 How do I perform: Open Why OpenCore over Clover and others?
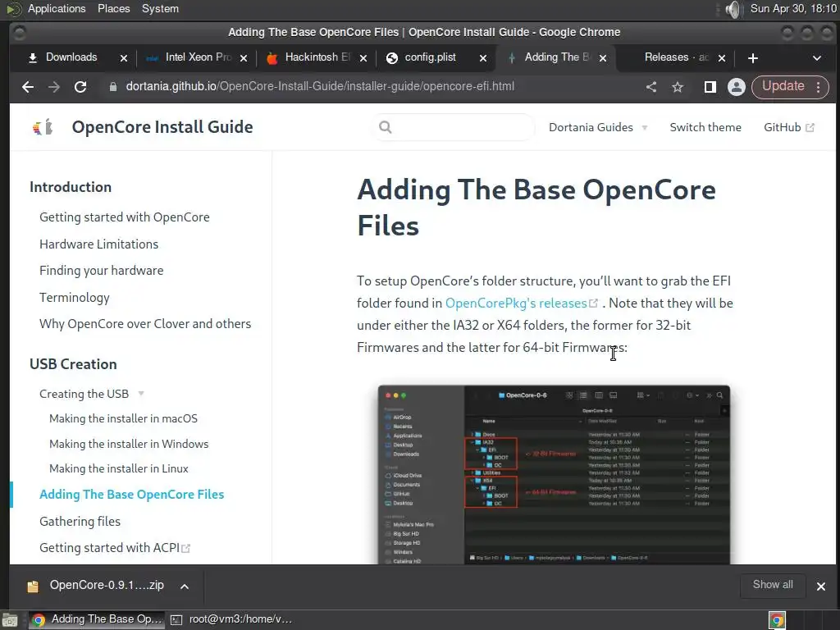pos(145,323)
